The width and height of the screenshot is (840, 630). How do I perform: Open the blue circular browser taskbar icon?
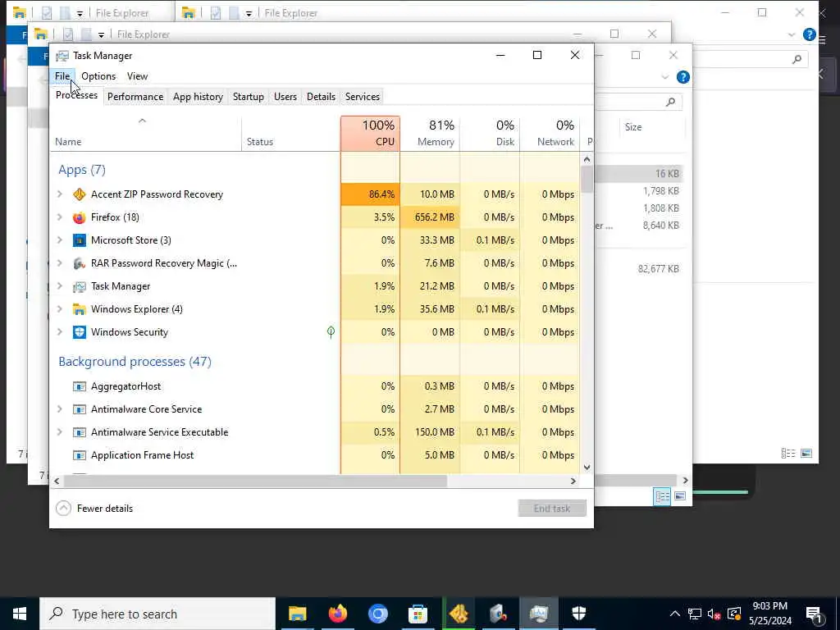point(377,614)
